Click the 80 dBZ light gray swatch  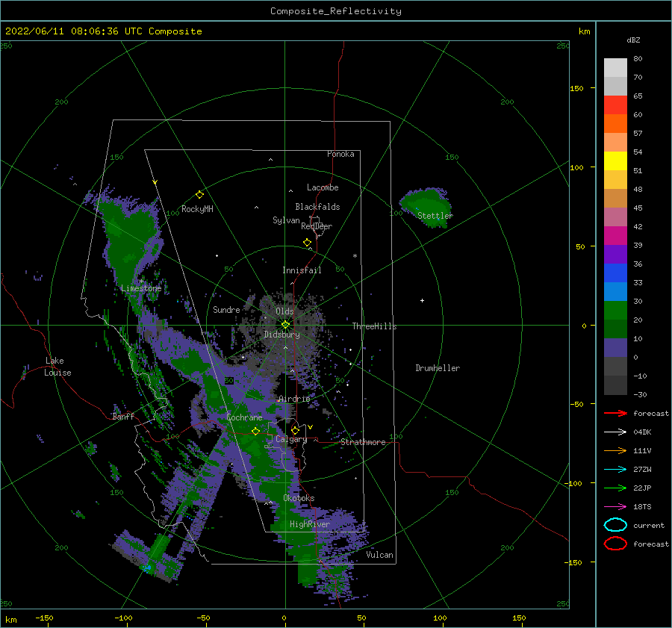pyautogui.click(x=615, y=67)
